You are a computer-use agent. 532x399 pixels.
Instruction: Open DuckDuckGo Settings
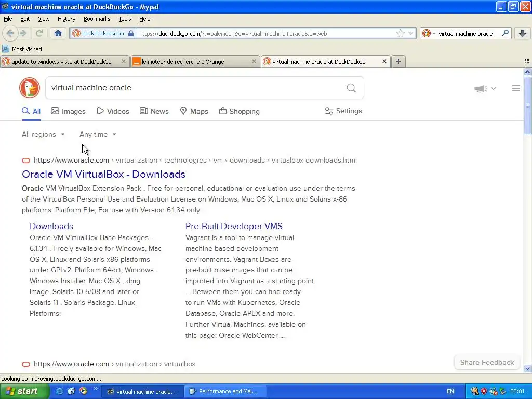pos(343,111)
